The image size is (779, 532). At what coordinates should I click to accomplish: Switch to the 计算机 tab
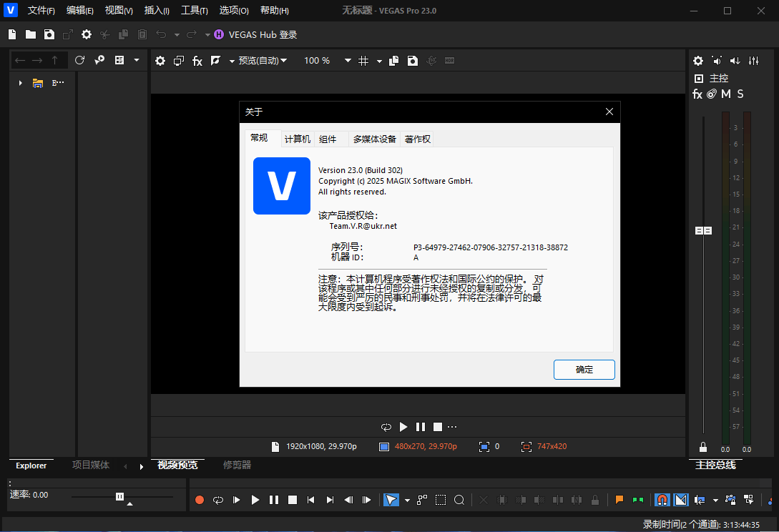pos(297,139)
